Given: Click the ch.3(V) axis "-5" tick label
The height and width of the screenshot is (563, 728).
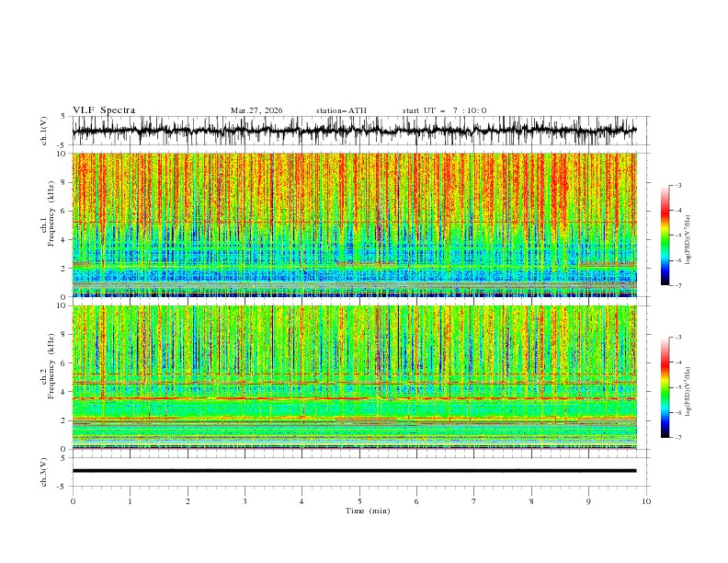Looking at the screenshot, I should click(x=63, y=487).
